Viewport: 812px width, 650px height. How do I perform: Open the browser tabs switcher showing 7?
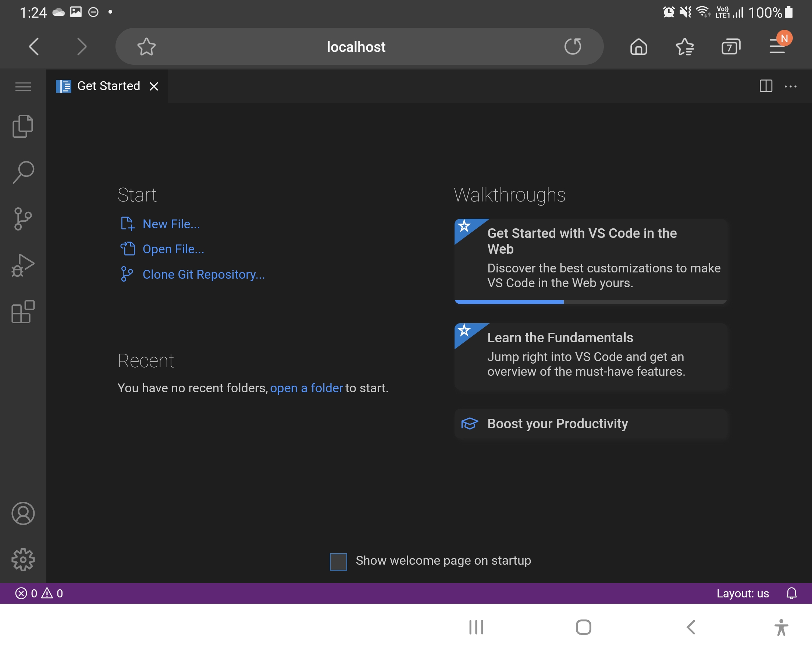[731, 47]
